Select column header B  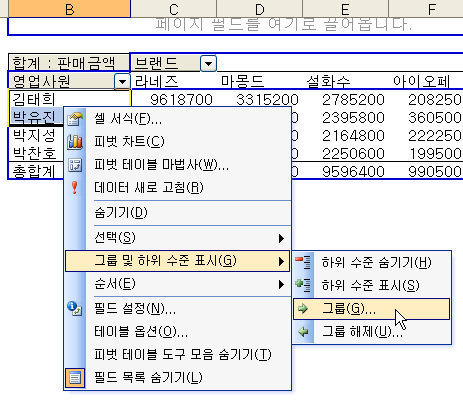(x=69, y=9)
